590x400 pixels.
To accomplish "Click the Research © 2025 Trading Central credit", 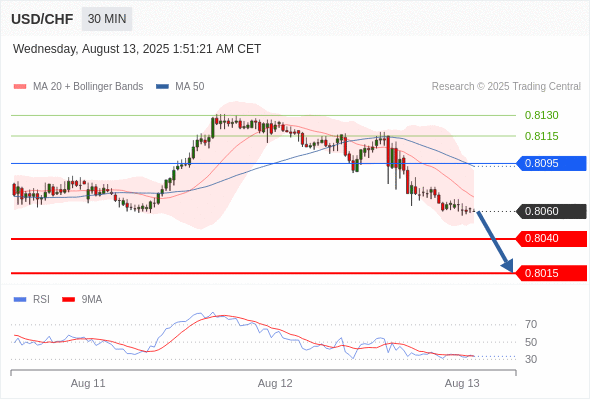I will point(506,87).
